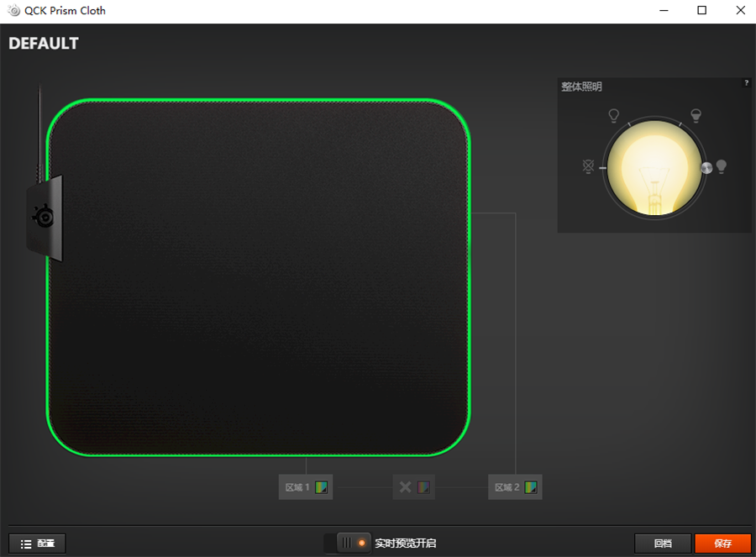Select the 区域 1 zone label
Image resolution: width=756 pixels, height=557 pixels.
(x=297, y=487)
